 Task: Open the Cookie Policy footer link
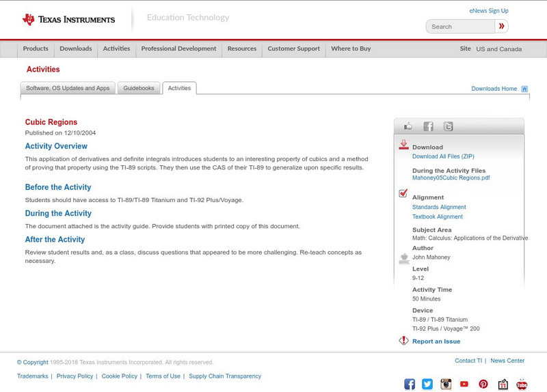pos(119,376)
